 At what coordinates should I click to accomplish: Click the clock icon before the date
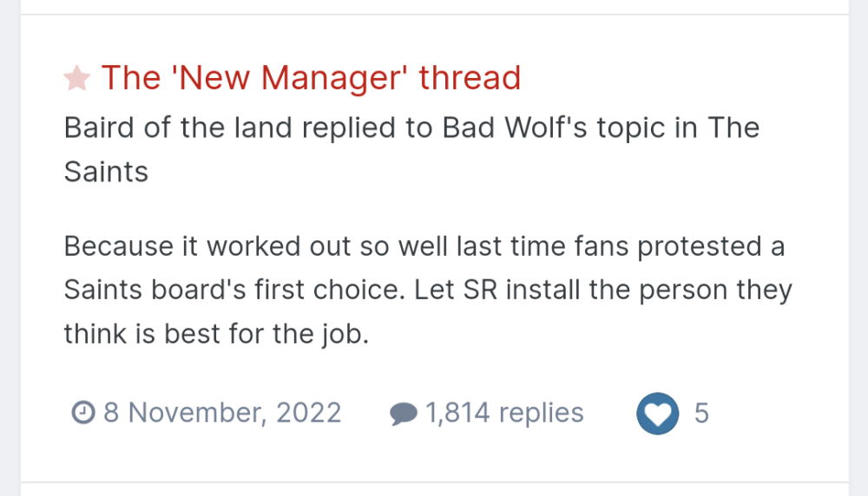tap(82, 413)
